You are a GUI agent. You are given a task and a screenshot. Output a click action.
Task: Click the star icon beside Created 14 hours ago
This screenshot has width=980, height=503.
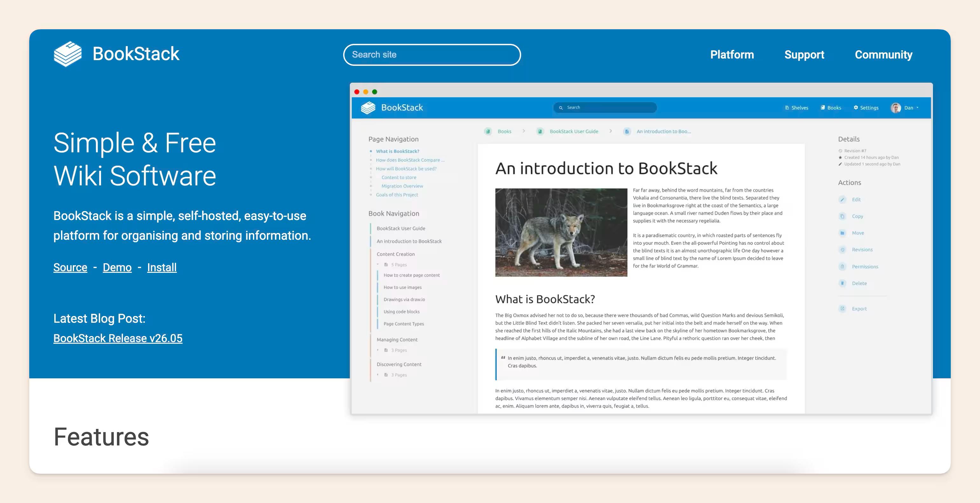click(x=840, y=157)
